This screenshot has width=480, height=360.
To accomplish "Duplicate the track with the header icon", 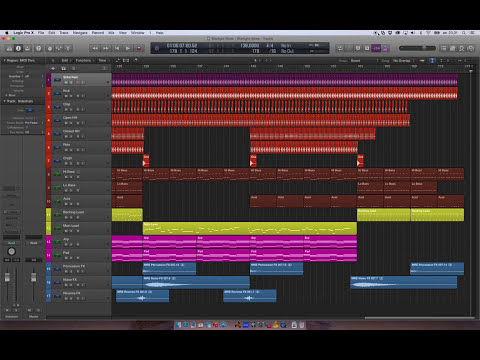I will [x=64, y=68].
